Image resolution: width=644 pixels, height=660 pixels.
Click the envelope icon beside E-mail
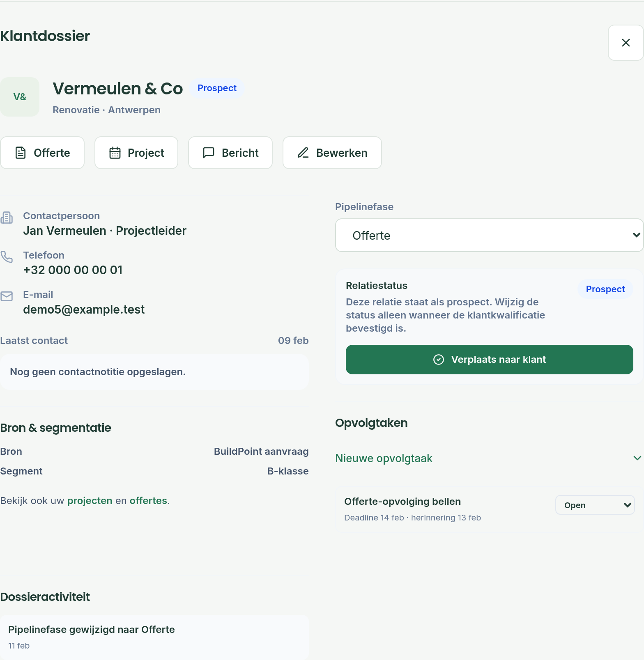[x=7, y=296]
